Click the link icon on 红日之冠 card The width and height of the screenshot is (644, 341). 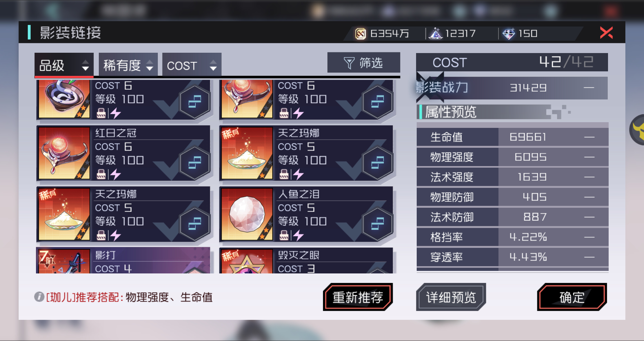[195, 163]
